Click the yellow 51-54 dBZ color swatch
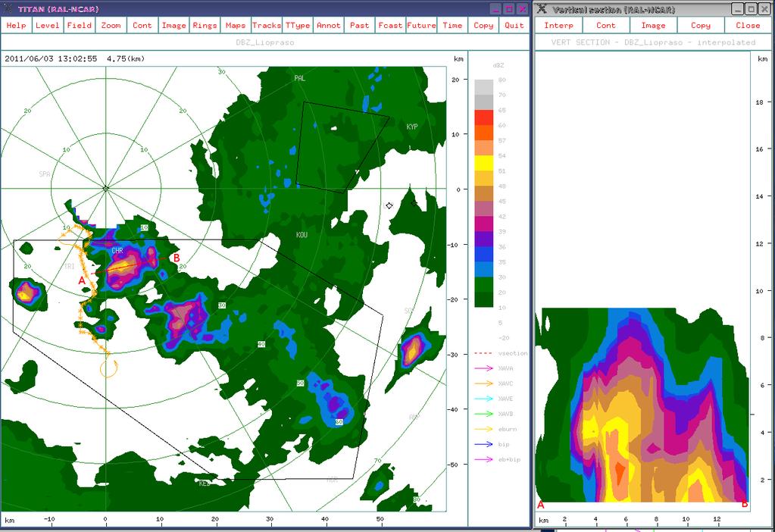Image resolution: width=775 pixels, height=532 pixels. [484, 163]
